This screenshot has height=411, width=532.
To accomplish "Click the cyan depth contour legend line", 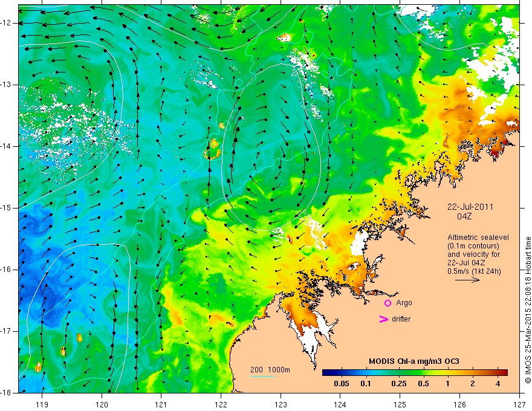I will tap(262, 376).
